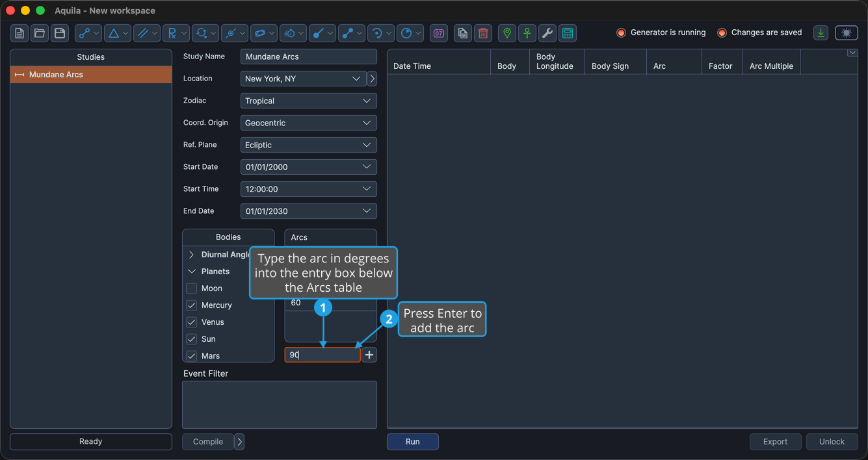The image size is (868, 460).
Task: Open the results table column menu chevron
Action: tap(852, 53)
